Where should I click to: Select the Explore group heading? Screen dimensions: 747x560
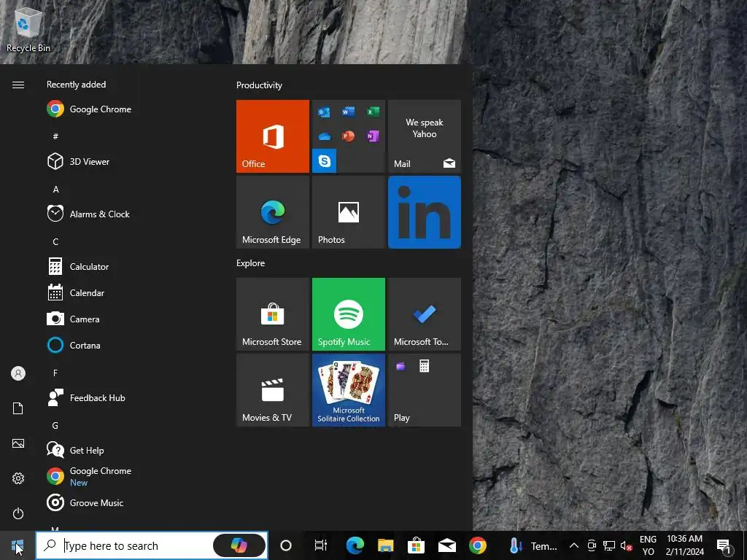[x=251, y=262]
